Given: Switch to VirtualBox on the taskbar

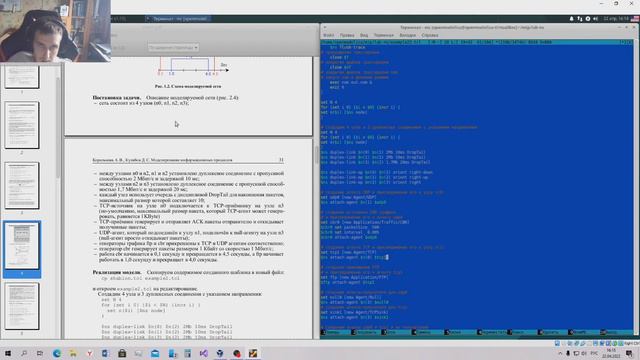Looking at the screenshot, I should pyautogui.click(x=220, y=353).
